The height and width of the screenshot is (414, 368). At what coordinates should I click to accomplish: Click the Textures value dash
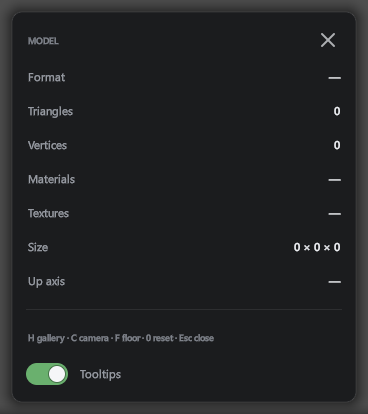coord(334,214)
